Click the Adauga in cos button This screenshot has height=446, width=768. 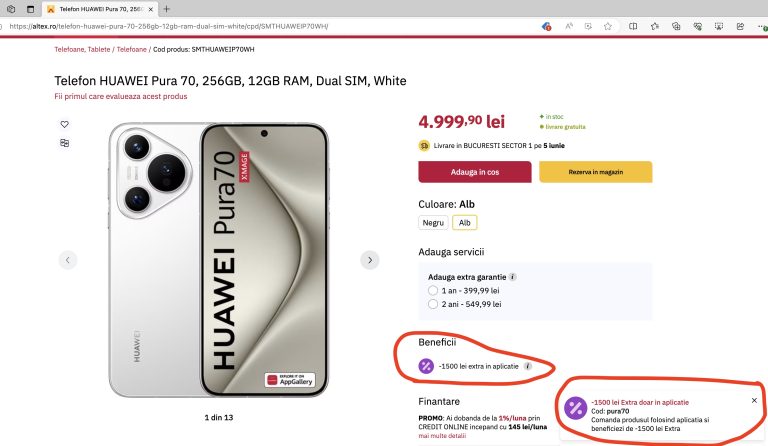coord(474,172)
